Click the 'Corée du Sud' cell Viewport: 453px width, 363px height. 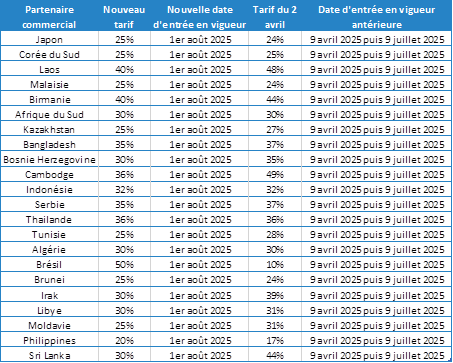coord(49,54)
